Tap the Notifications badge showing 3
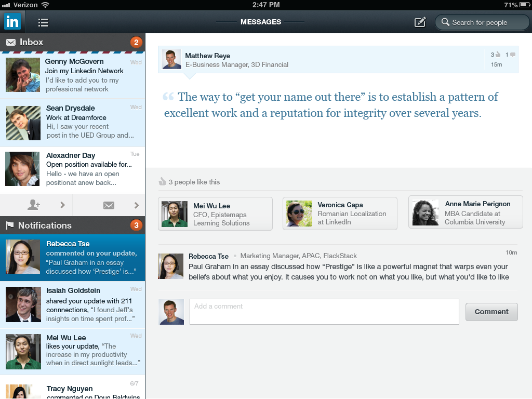532x399 pixels. coord(136,225)
